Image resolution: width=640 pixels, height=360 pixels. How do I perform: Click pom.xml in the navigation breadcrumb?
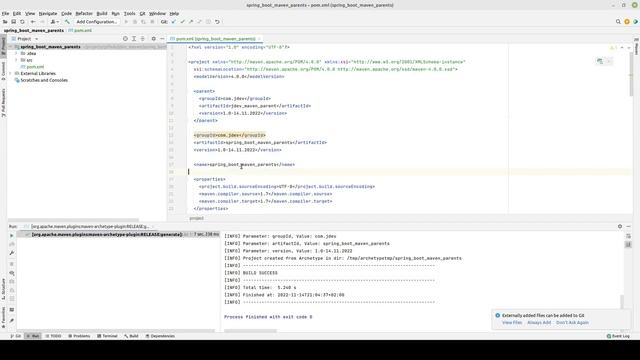(x=80, y=30)
